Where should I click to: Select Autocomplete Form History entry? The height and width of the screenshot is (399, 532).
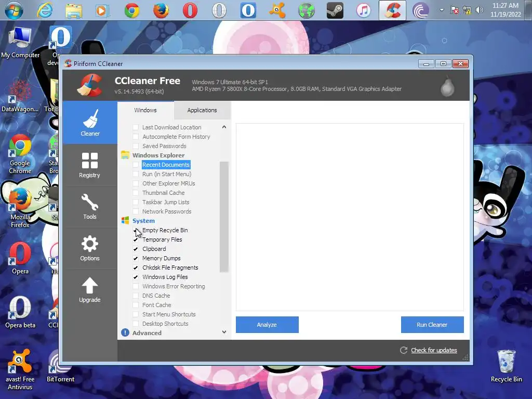176,137
